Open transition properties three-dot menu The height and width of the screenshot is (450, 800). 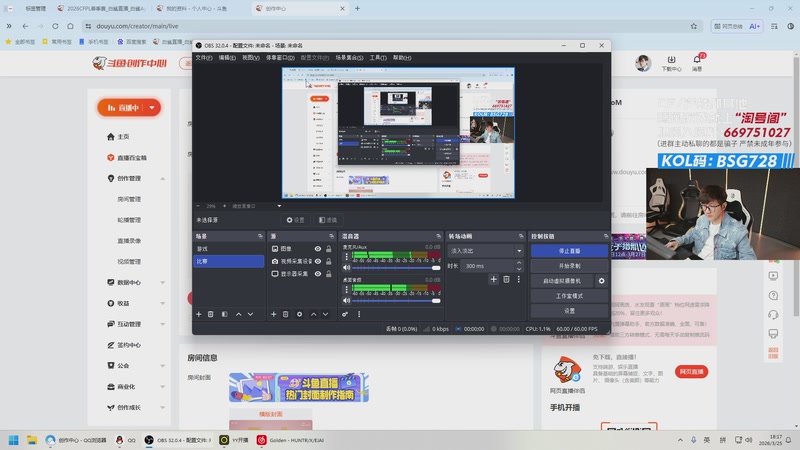519,279
